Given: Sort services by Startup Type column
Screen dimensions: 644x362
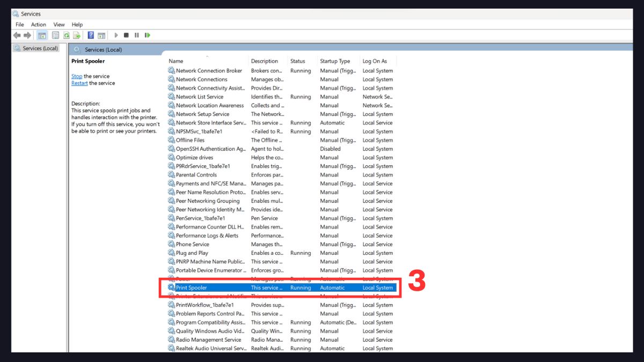Looking at the screenshot, I should [x=335, y=61].
